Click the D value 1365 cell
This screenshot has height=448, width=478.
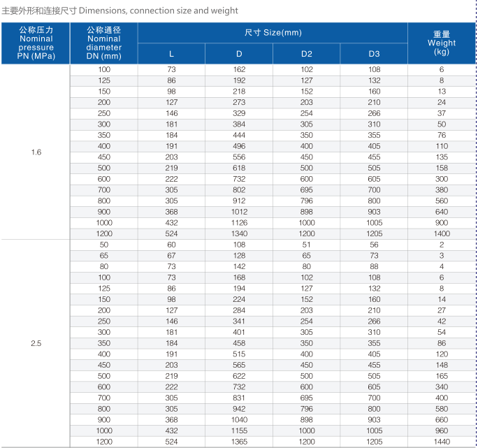tap(239, 442)
